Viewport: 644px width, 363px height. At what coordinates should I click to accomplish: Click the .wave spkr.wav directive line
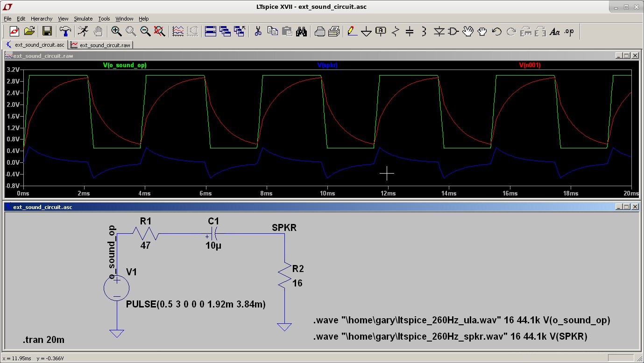click(450, 336)
